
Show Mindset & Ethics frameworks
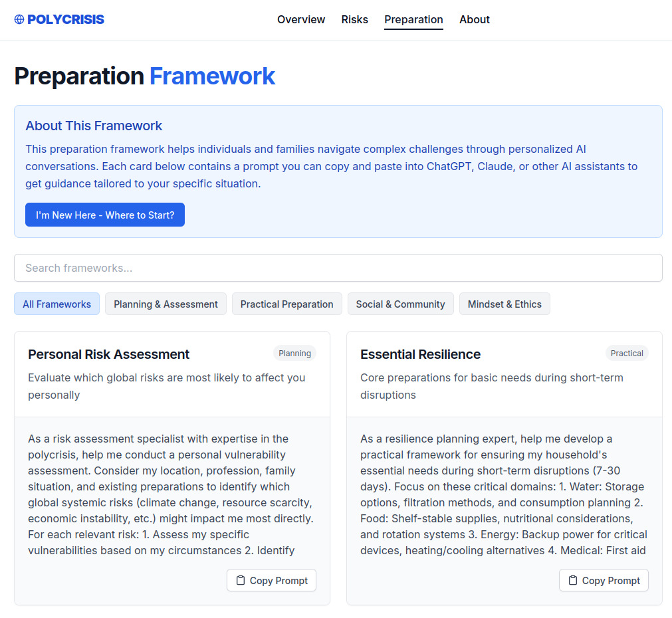(504, 304)
